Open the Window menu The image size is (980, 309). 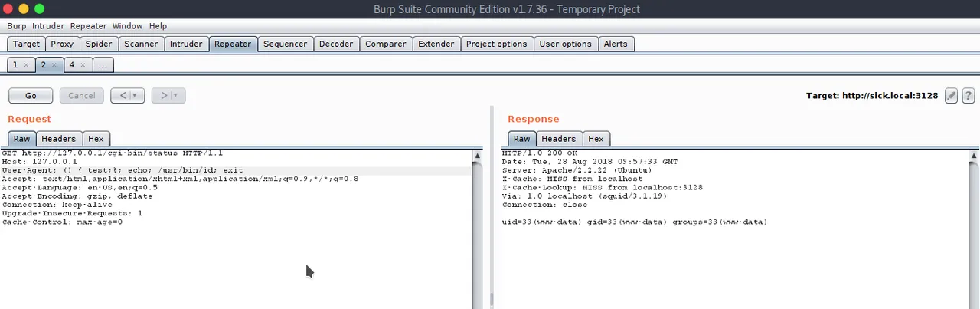pos(127,26)
